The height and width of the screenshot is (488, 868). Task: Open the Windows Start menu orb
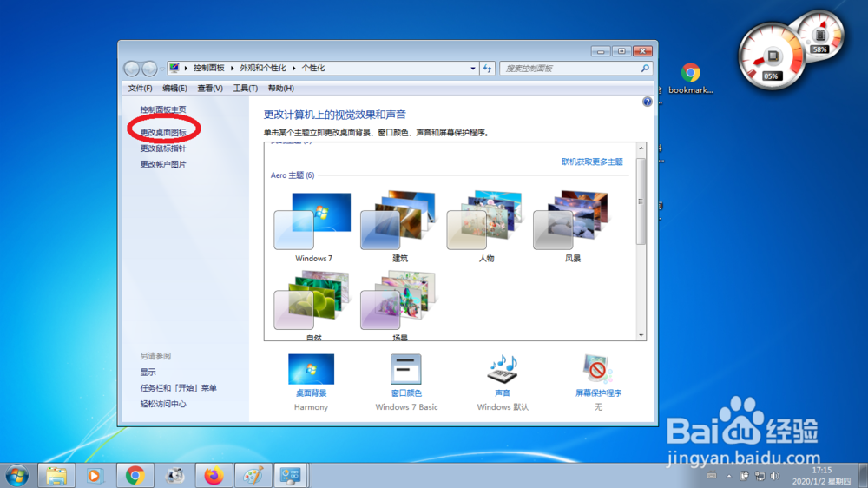point(16,476)
